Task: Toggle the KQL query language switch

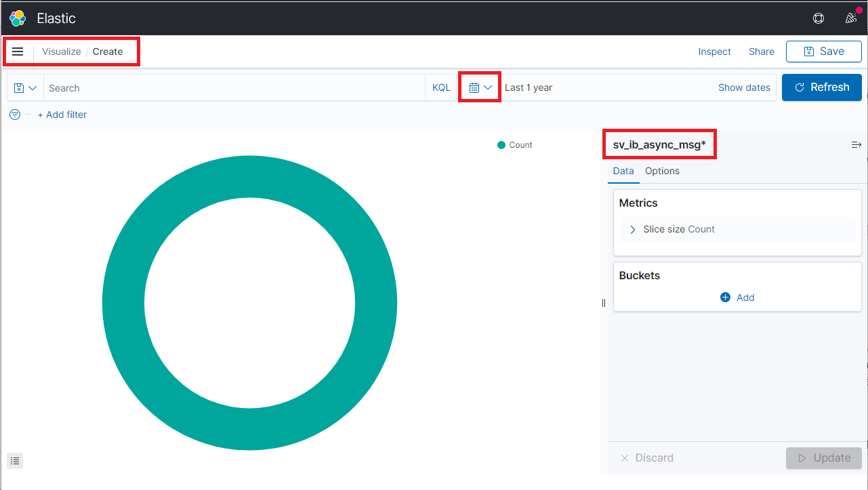Action: click(441, 87)
